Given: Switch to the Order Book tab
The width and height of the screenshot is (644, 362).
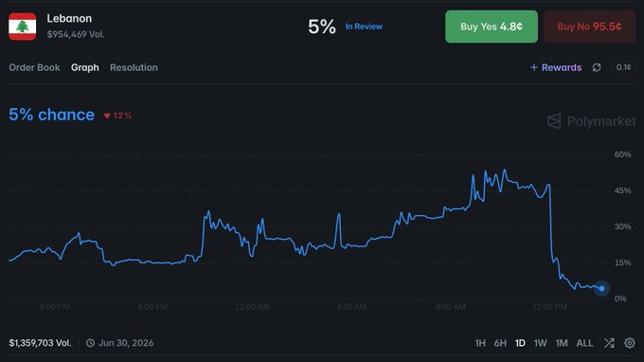Looking at the screenshot, I should (34, 67).
